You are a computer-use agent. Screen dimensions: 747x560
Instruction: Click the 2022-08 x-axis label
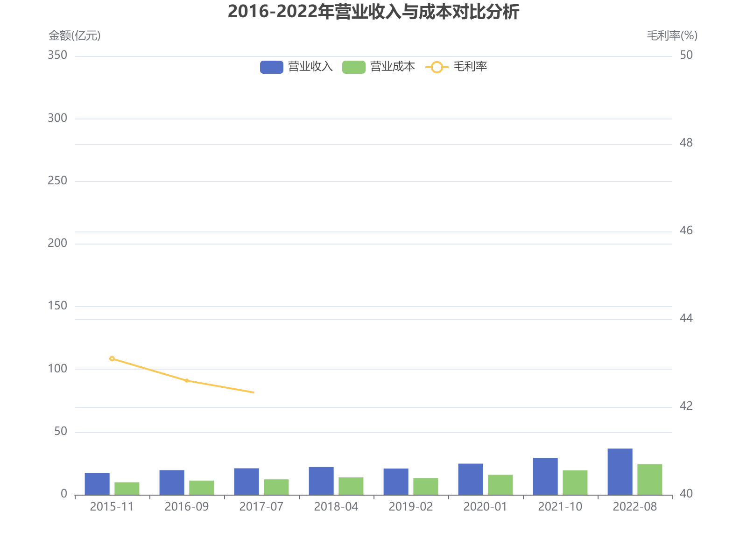coord(635,507)
